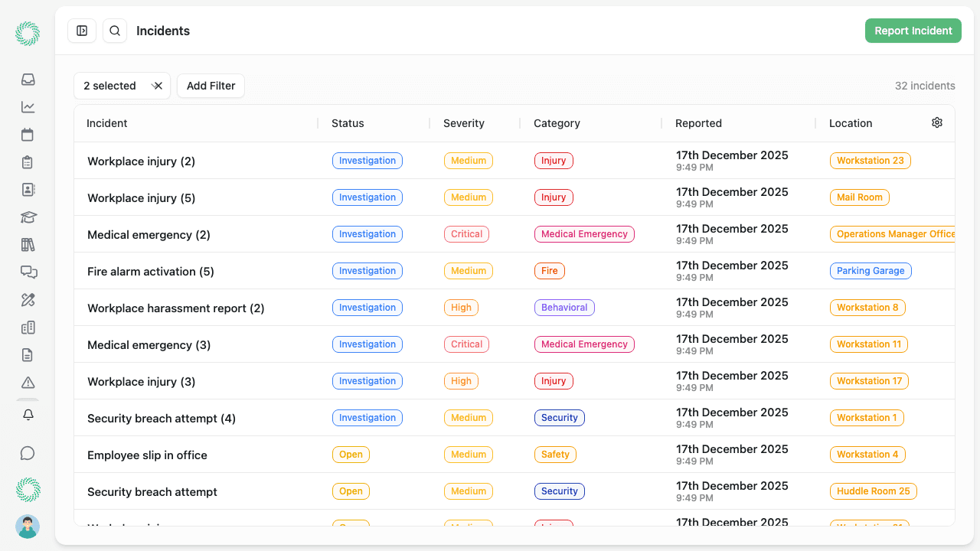Open the contact card icon in sidebar

pos(28,190)
